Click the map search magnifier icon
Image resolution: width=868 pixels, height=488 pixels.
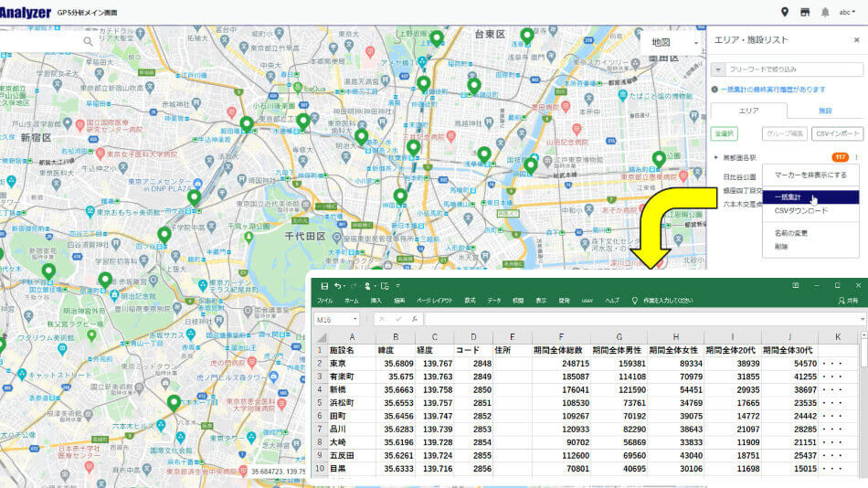pyautogui.click(x=89, y=41)
